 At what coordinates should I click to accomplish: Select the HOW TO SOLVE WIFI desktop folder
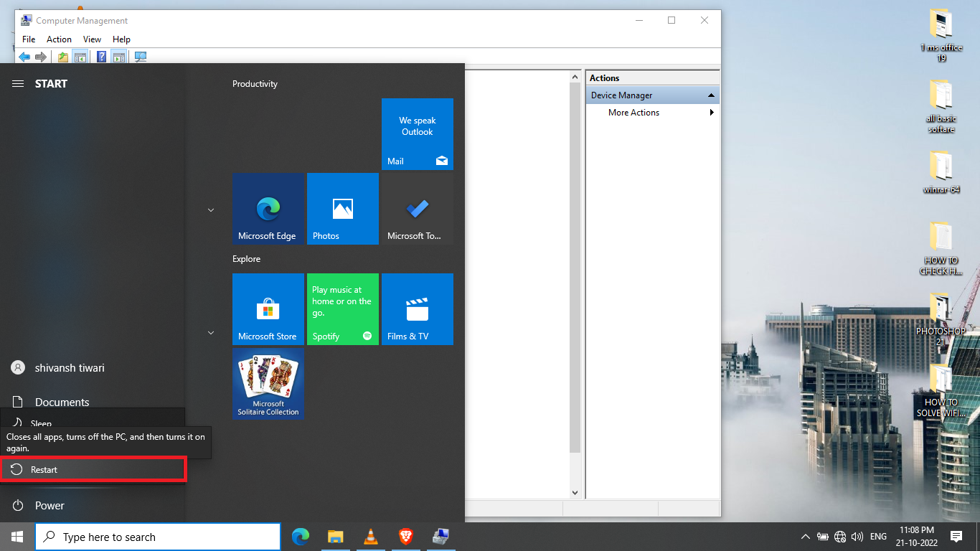point(941,390)
